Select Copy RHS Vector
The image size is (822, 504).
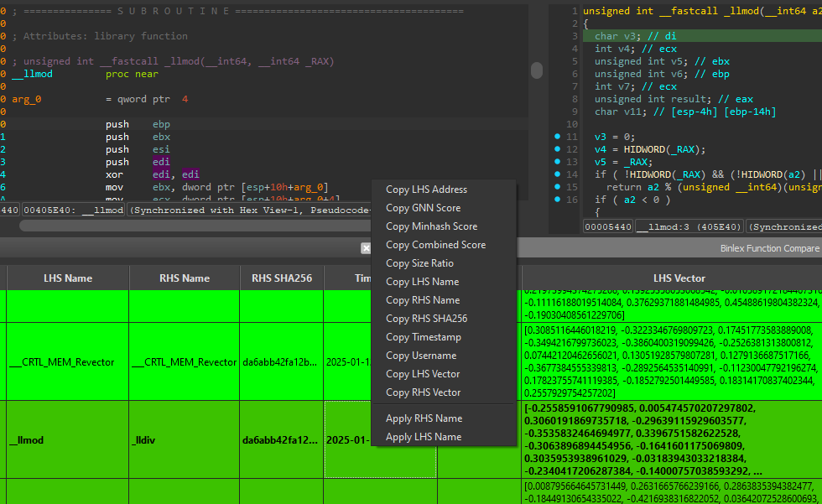point(423,392)
